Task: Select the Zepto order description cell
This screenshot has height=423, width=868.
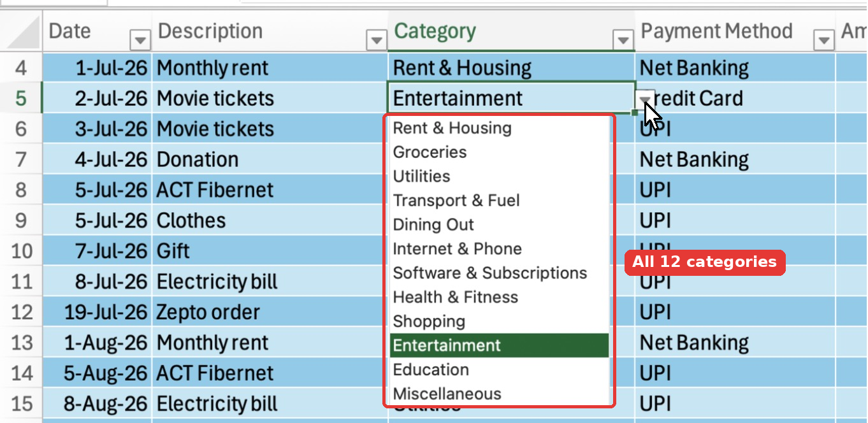Action: 270,312
